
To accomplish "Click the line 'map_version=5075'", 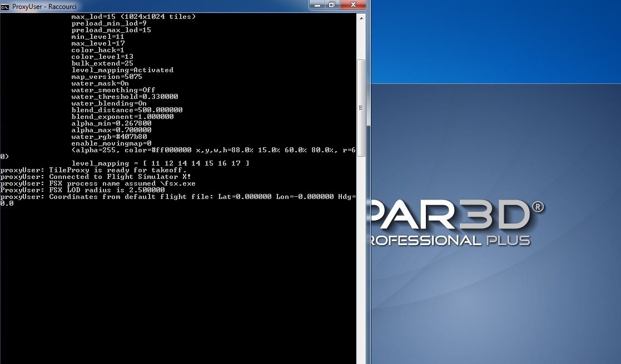I will pos(107,77).
